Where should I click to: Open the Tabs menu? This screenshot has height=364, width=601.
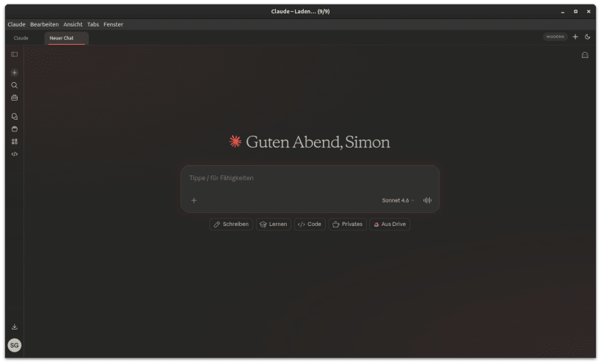(x=93, y=24)
